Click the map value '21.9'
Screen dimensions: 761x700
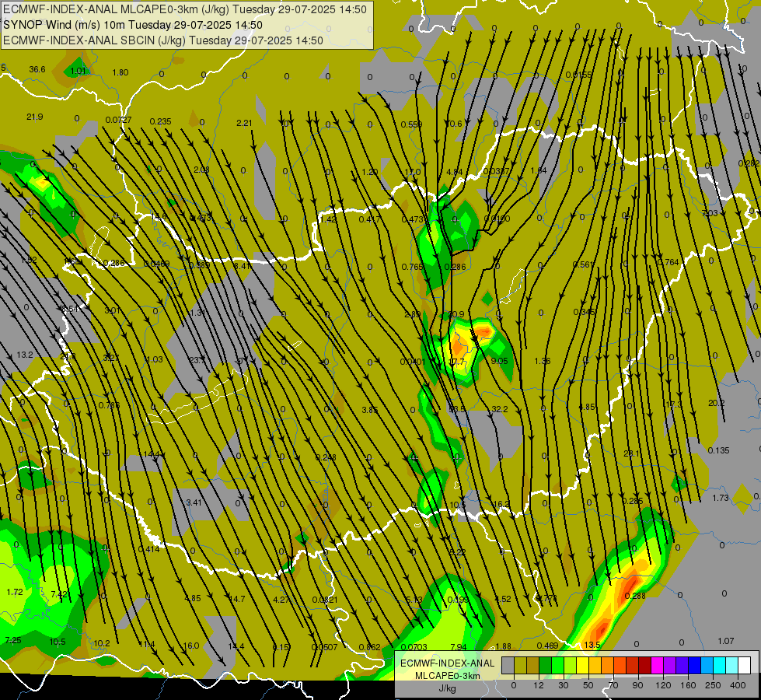[x=34, y=117]
